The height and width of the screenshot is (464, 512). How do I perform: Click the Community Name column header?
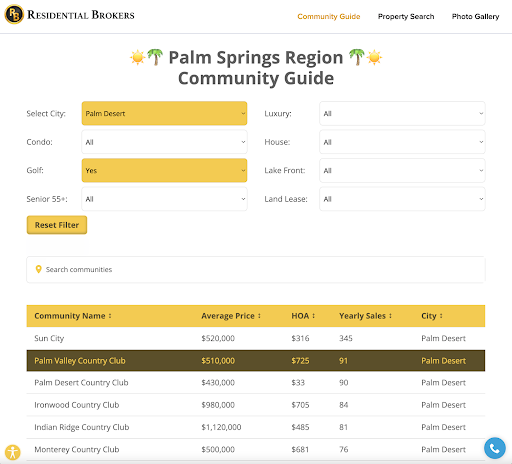pyautogui.click(x=70, y=316)
